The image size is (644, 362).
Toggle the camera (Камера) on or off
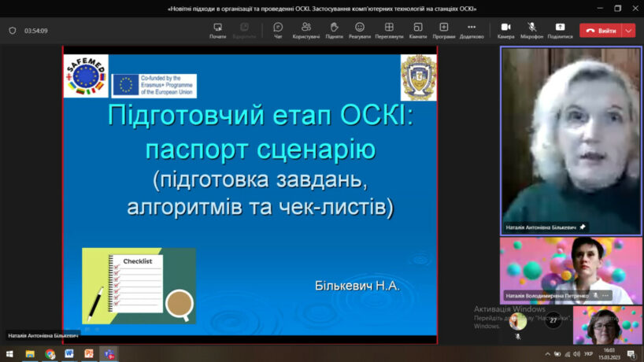pyautogui.click(x=505, y=30)
